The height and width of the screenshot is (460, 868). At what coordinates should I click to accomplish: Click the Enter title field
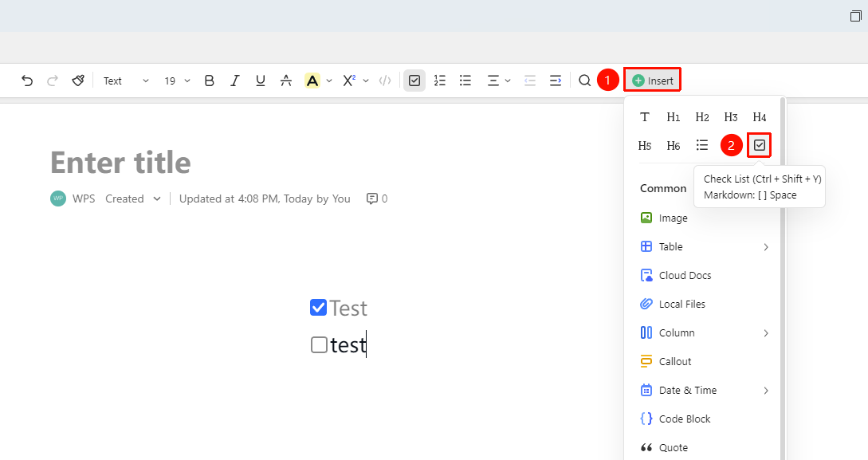[x=120, y=163]
